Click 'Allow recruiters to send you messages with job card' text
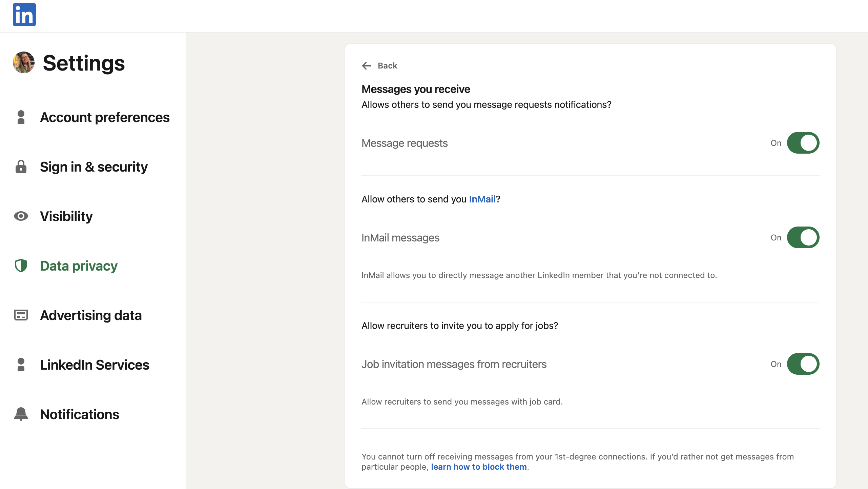 (x=462, y=402)
